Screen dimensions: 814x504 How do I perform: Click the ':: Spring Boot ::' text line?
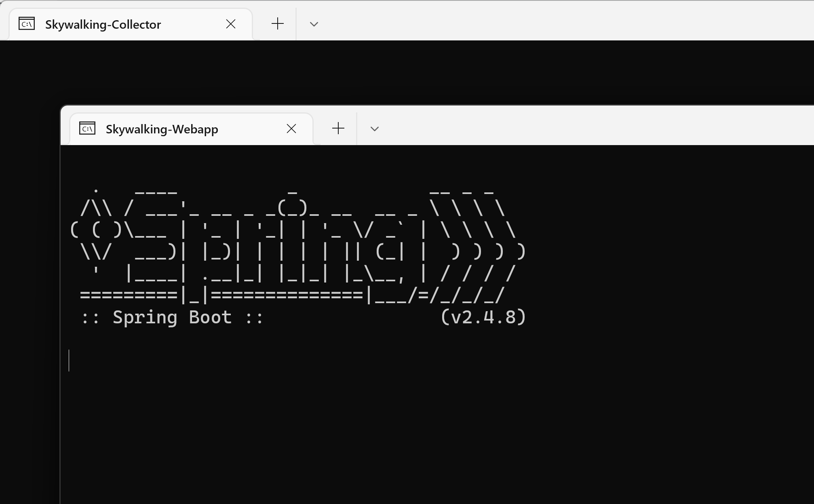click(172, 317)
